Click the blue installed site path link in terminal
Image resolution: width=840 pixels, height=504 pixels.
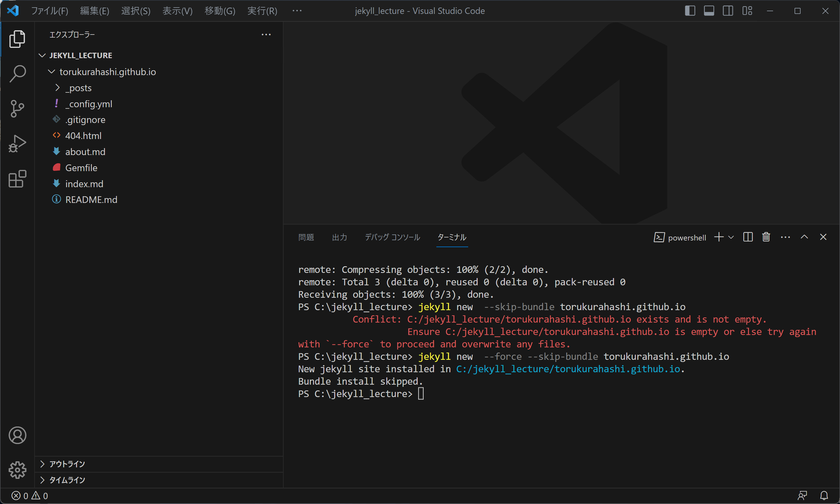[568, 369]
